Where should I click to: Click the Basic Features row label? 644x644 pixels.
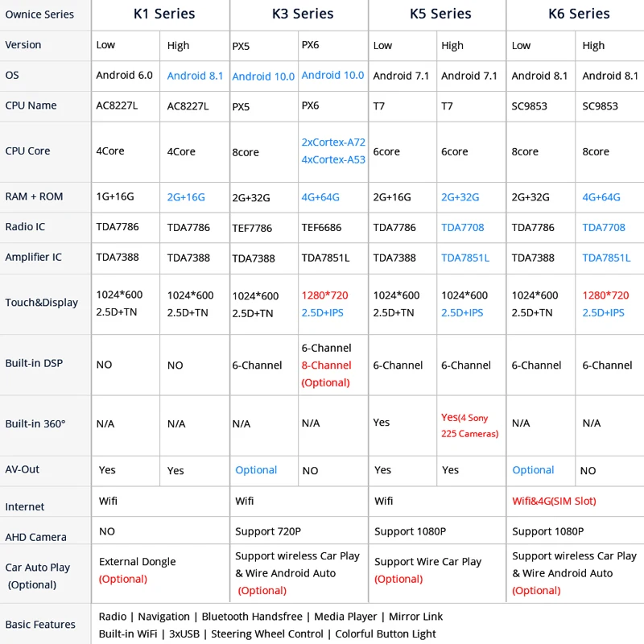pos(40,625)
